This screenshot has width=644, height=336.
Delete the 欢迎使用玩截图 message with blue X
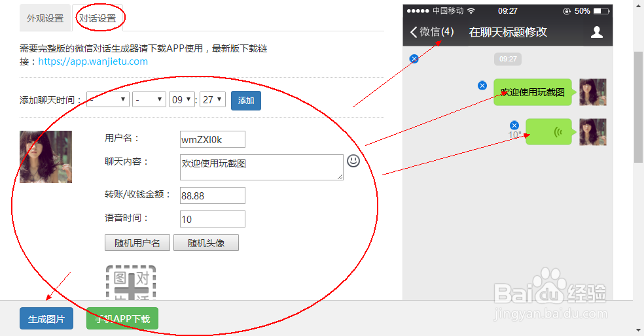pos(482,86)
